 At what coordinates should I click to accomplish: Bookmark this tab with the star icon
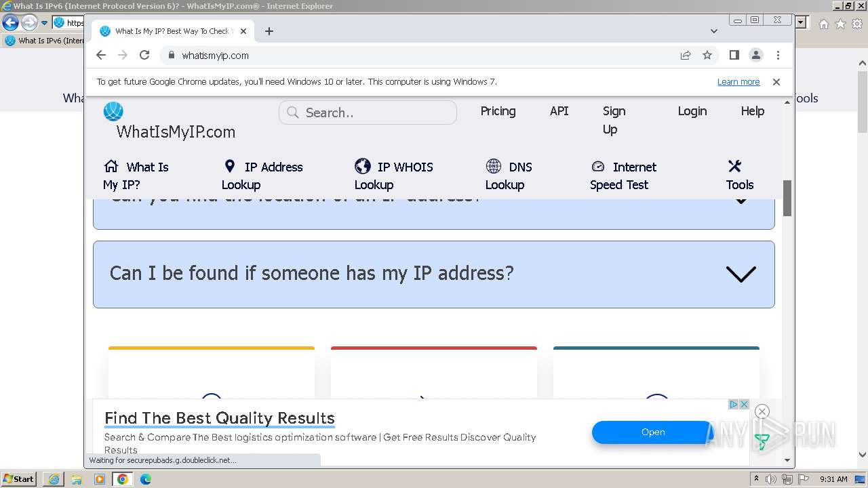(x=707, y=55)
